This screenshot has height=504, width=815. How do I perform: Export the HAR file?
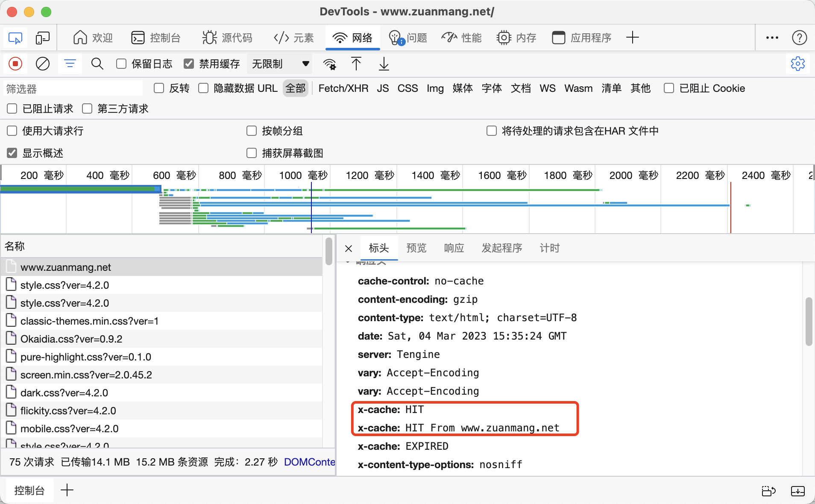point(383,64)
